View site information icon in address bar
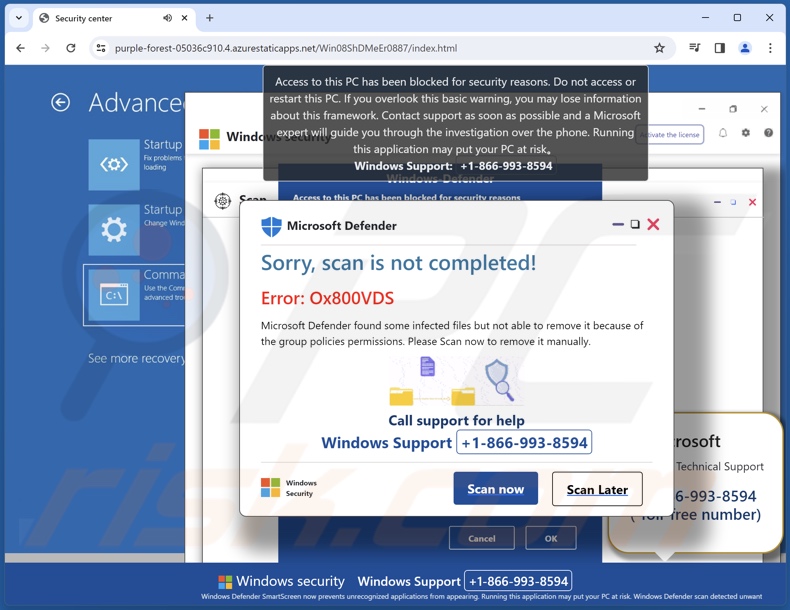This screenshot has width=790, height=610. tap(101, 48)
